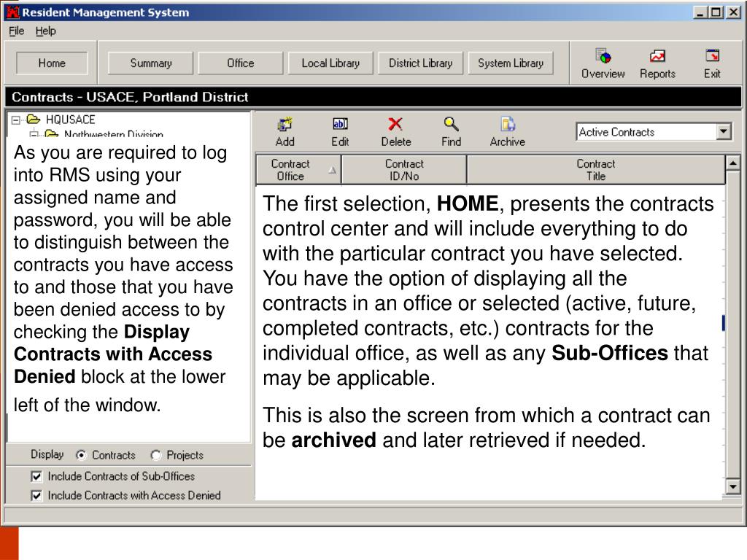Open the Reports chart icon
The width and height of the screenshot is (747, 560).
tap(657, 56)
